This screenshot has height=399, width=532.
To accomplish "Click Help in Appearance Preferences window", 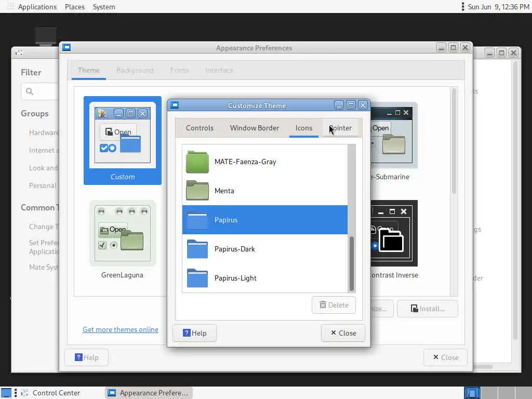I will tap(87, 357).
